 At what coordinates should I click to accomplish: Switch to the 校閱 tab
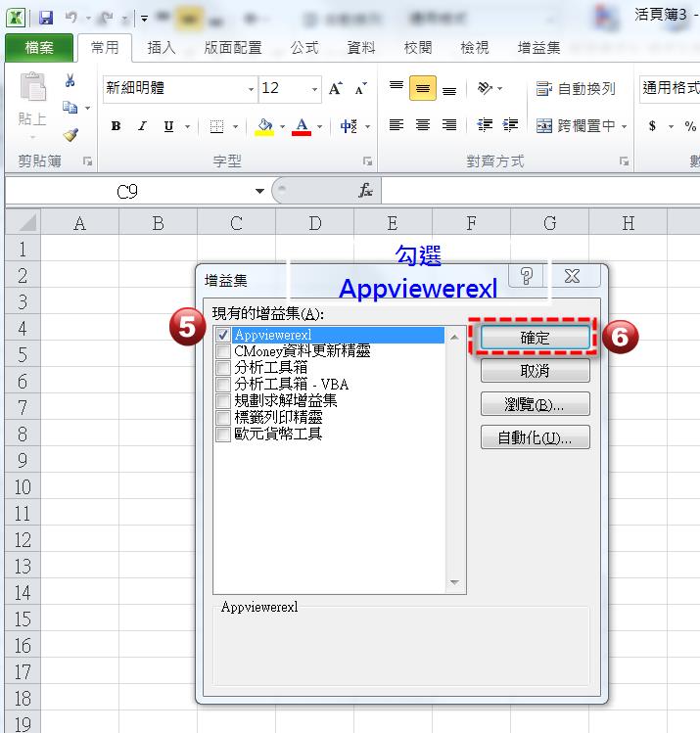pyautogui.click(x=418, y=47)
